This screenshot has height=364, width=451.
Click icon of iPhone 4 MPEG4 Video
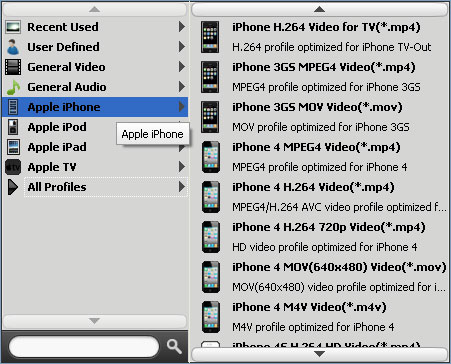click(x=211, y=157)
